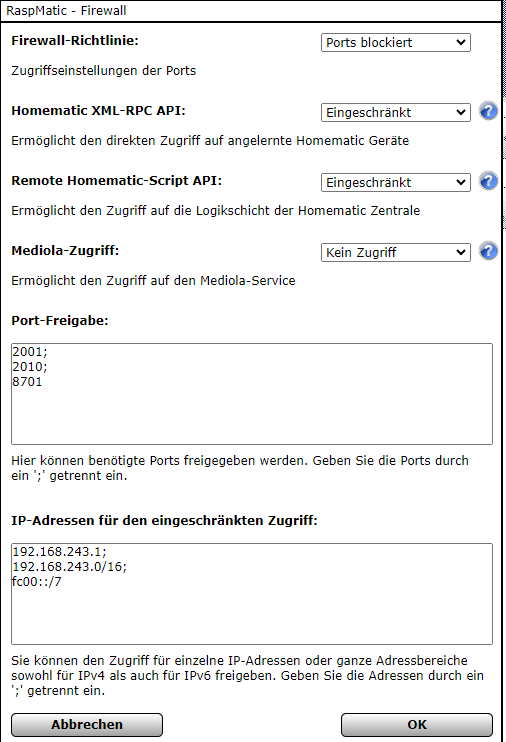This screenshot has height=742, width=506.
Task: Open the Firewall-Richtlinie dropdown showing Ports blockiert
Action: point(396,43)
